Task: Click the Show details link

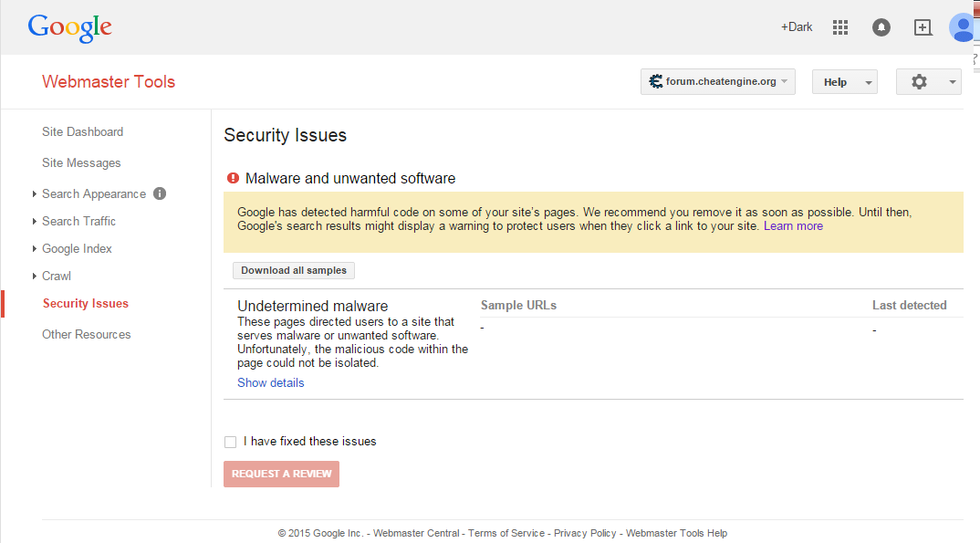Action: click(271, 382)
